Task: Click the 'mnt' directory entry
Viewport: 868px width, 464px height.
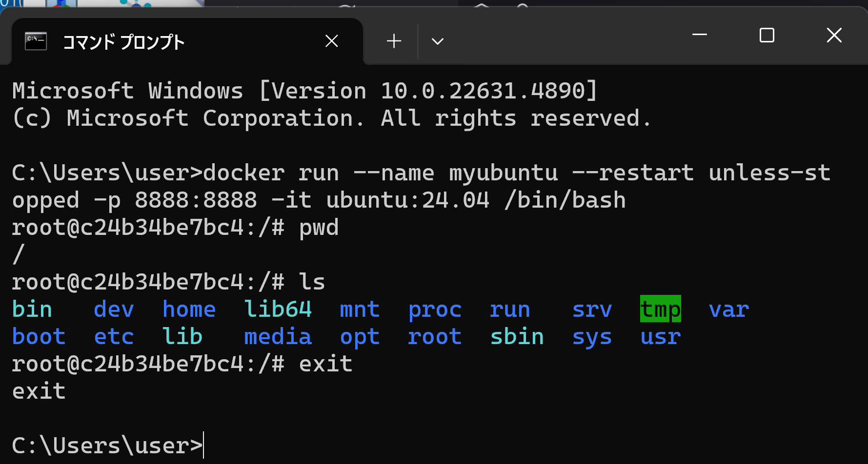Action: tap(360, 309)
